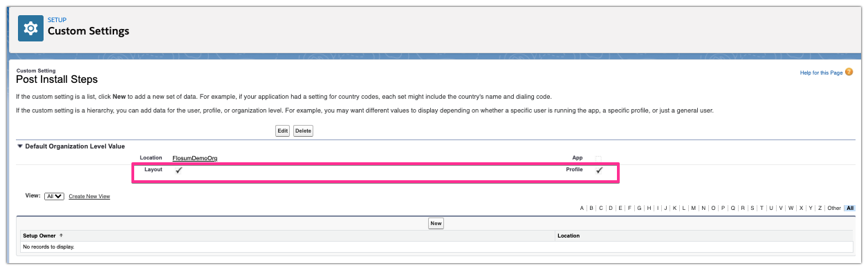This screenshot has height=270, width=868.
Task: Filter records by letter H
Action: click(x=649, y=208)
